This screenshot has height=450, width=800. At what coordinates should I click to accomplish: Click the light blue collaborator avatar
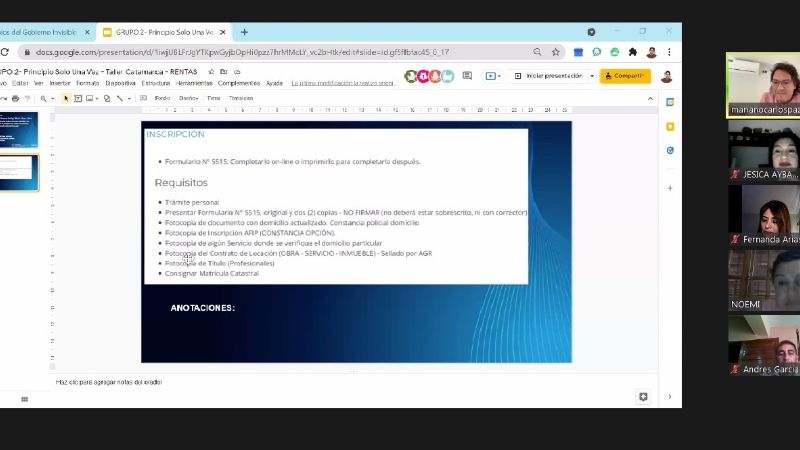pyautogui.click(x=447, y=77)
